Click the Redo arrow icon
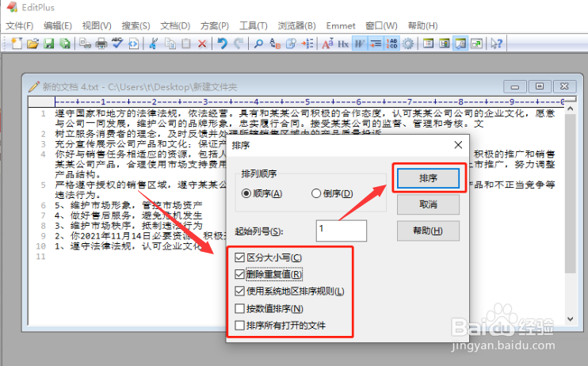The height and width of the screenshot is (366, 588). pos(239,44)
